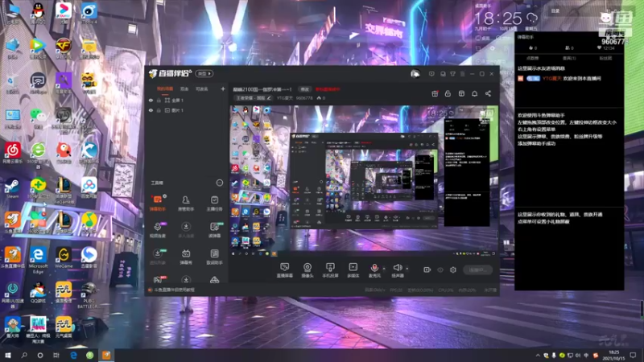Show hidden system tray icons
Screen dimensions: 644x362
point(538,355)
